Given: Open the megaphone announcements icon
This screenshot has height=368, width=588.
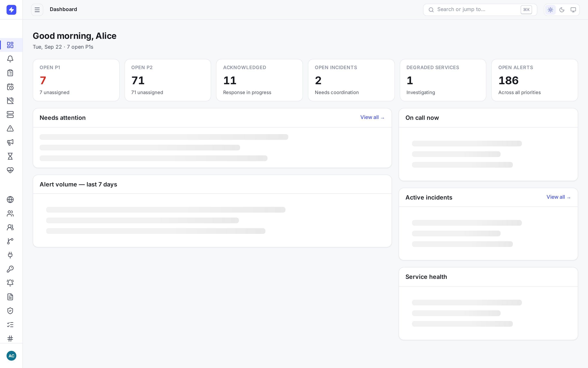Looking at the screenshot, I should point(10,142).
